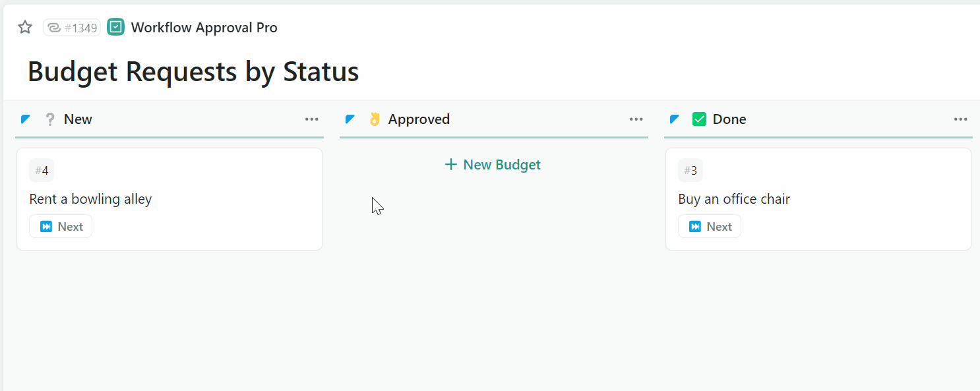Image resolution: width=980 pixels, height=391 pixels.
Task: Click the question mark icon beside New
Action: pos(50,119)
